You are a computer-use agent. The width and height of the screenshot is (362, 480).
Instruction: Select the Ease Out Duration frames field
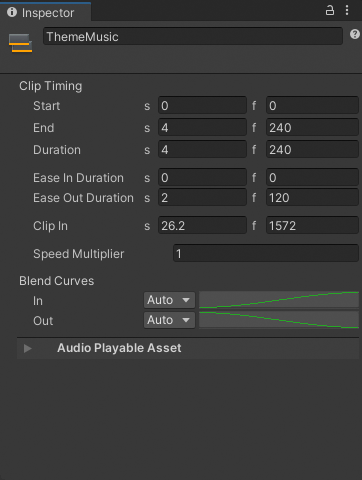click(x=312, y=198)
